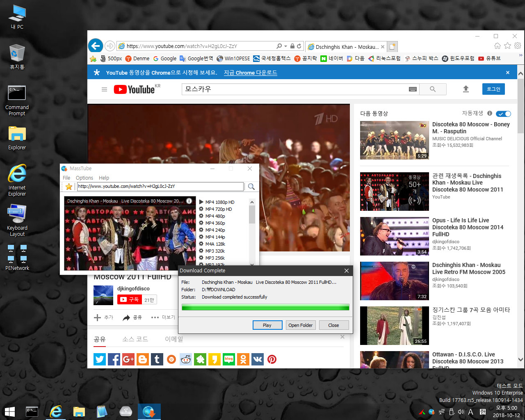Switch to the email (이메일) tab
Viewport: 525px width, 420px height.
[174, 339]
